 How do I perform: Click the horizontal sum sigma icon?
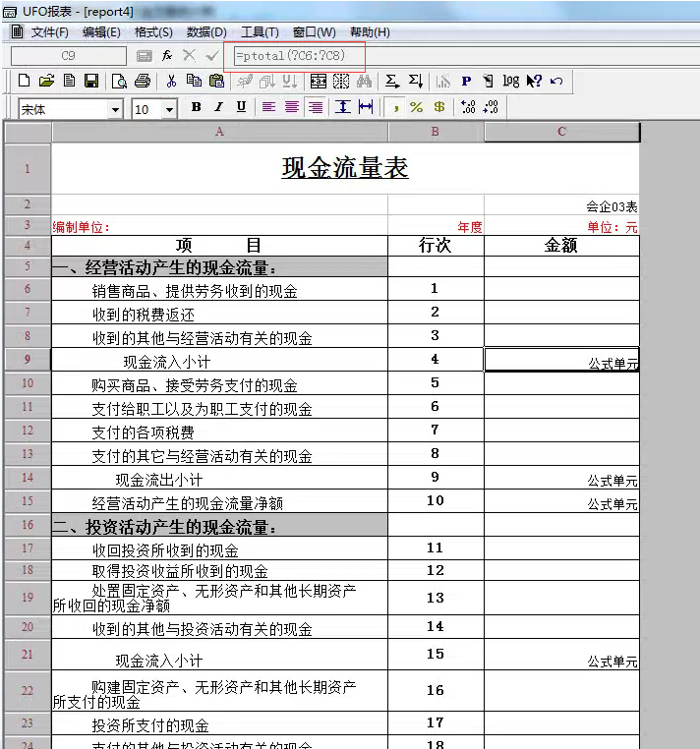(x=392, y=81)
